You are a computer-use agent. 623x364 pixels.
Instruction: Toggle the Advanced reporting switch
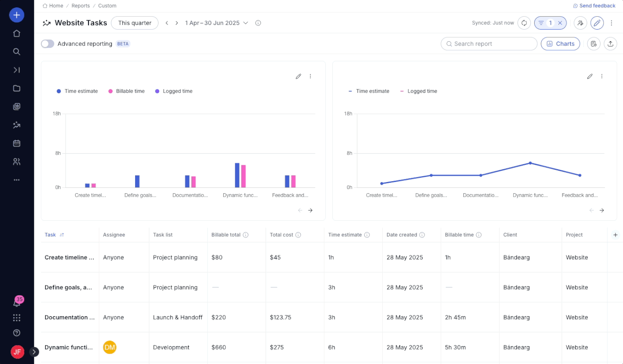pos(48,44)
